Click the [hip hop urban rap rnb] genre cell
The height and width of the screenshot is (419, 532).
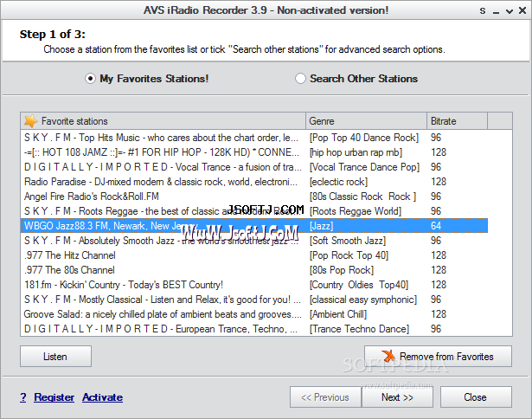tap(356, 152)
